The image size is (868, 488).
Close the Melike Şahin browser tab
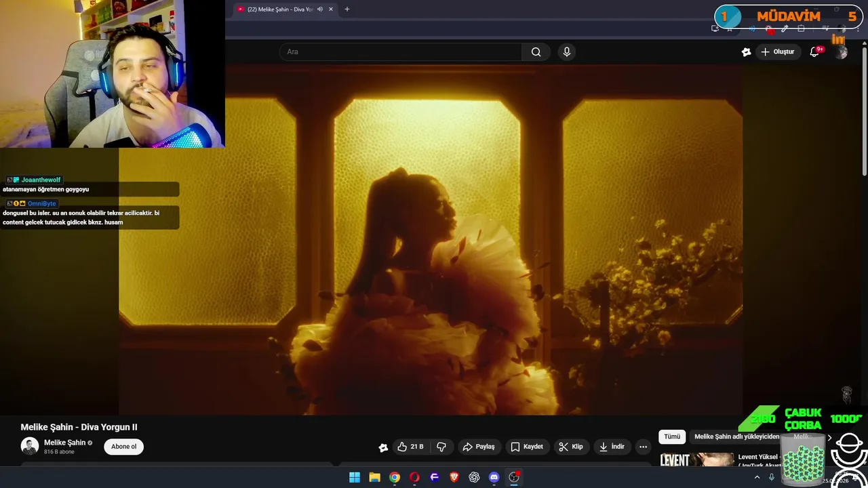click(x=331, y=9)
